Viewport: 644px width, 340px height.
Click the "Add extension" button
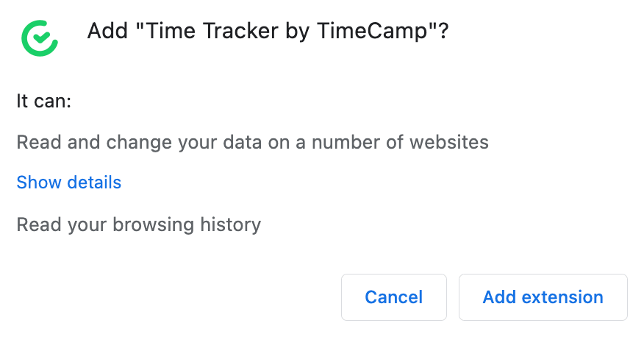point(543,297)
